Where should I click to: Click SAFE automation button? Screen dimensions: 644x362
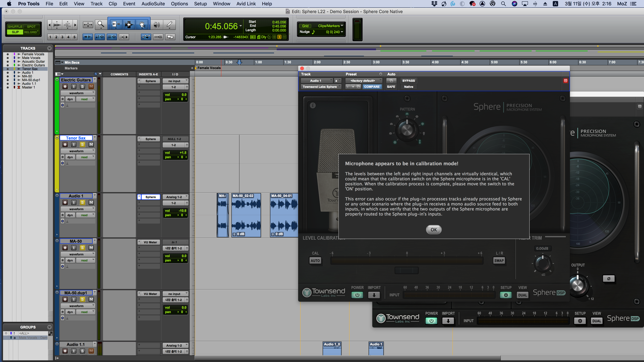[x=391, y=87]
